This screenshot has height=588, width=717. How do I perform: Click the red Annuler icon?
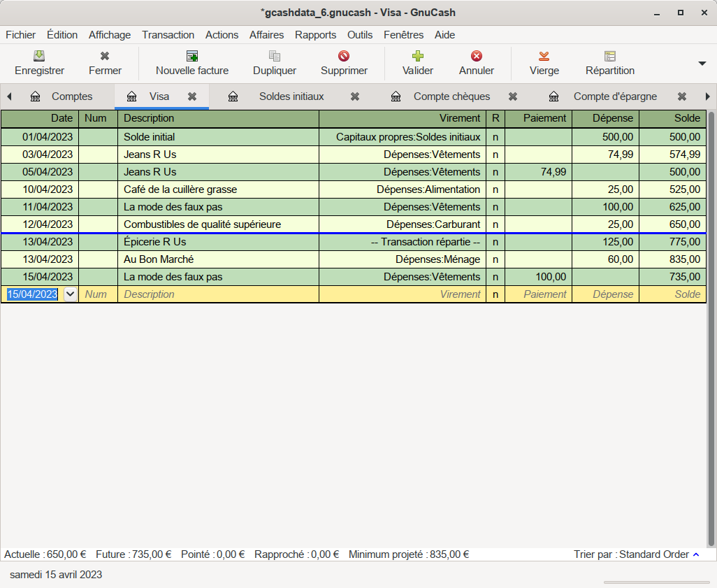point(477,57)
